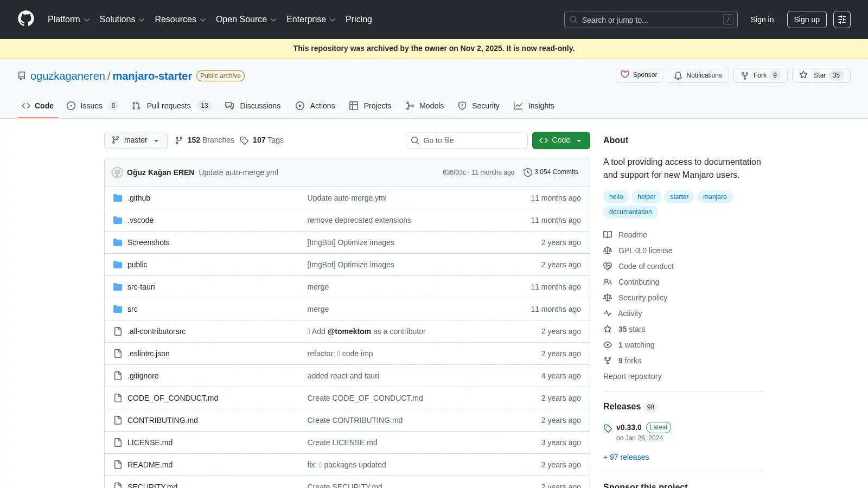
Task: Open commit 636f03c link
Action: 454,172
